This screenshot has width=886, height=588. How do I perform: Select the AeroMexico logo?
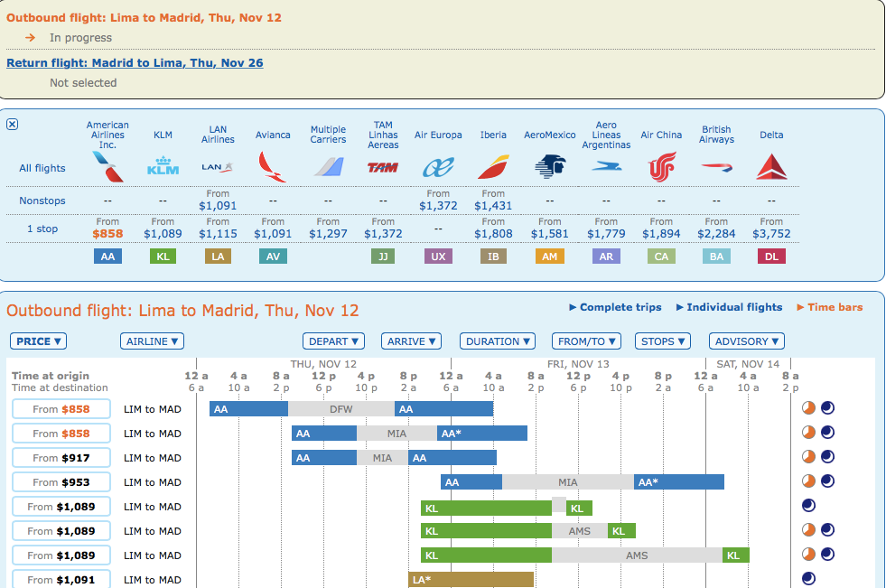(549, 166)
